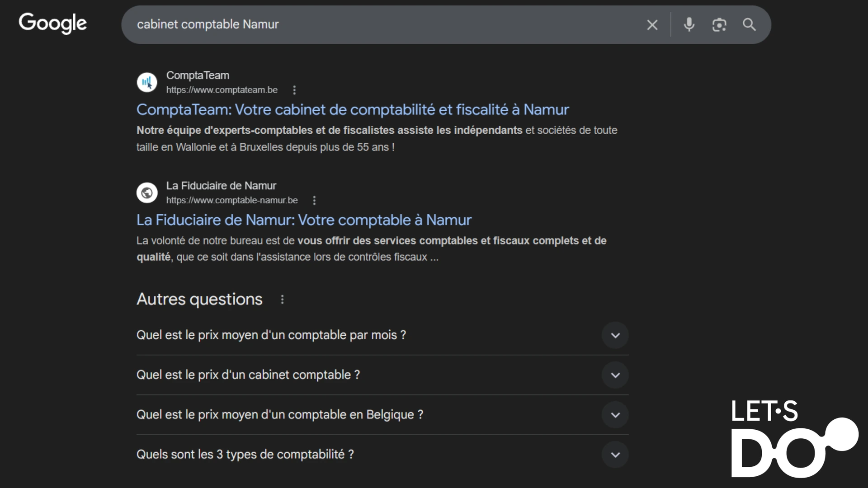Screen dimensions: 868x488
Task: Open the three-dot menu for La Fiduciaire result
Action: (x=314, y=200)
